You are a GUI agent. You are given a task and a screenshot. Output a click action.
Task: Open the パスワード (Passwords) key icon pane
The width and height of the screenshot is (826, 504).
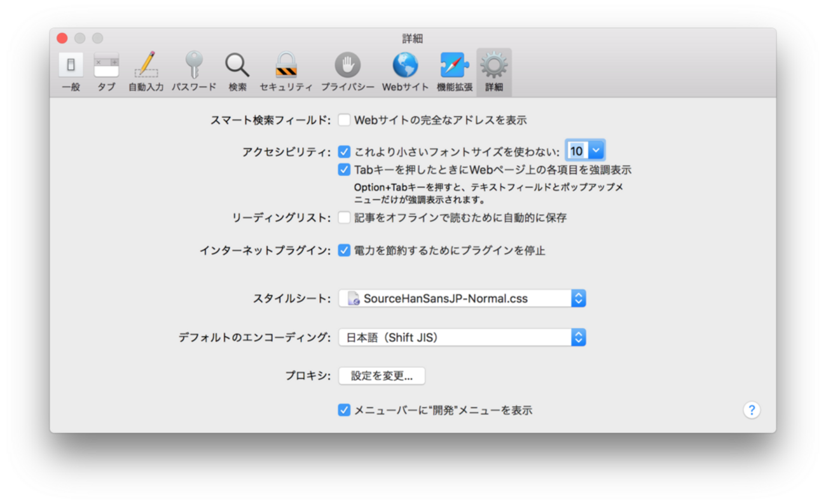tap(194, 72)
